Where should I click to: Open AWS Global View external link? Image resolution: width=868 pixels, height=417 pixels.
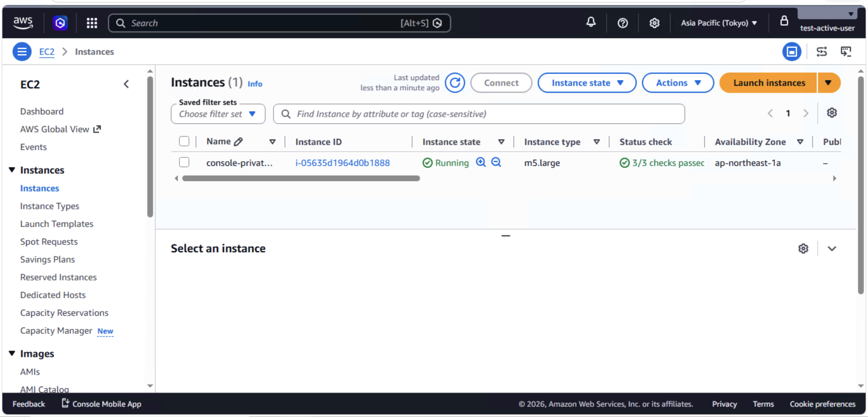(60, 129)
